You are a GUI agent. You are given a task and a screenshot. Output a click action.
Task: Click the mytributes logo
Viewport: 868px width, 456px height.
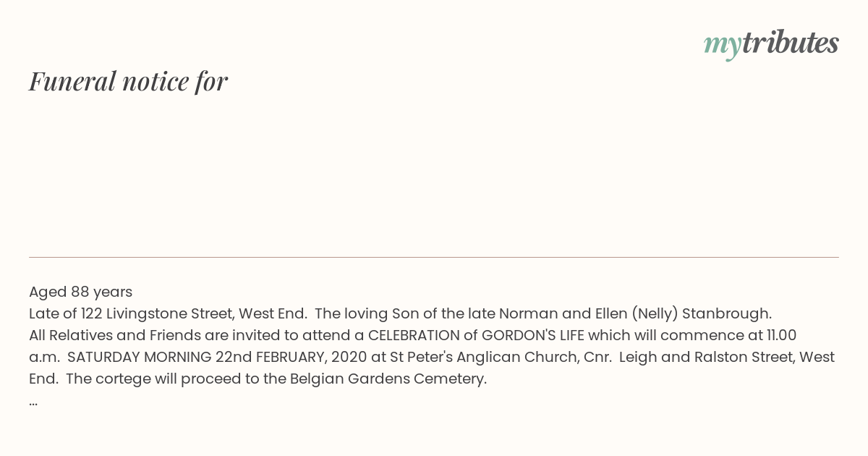[x=771, y=44]
